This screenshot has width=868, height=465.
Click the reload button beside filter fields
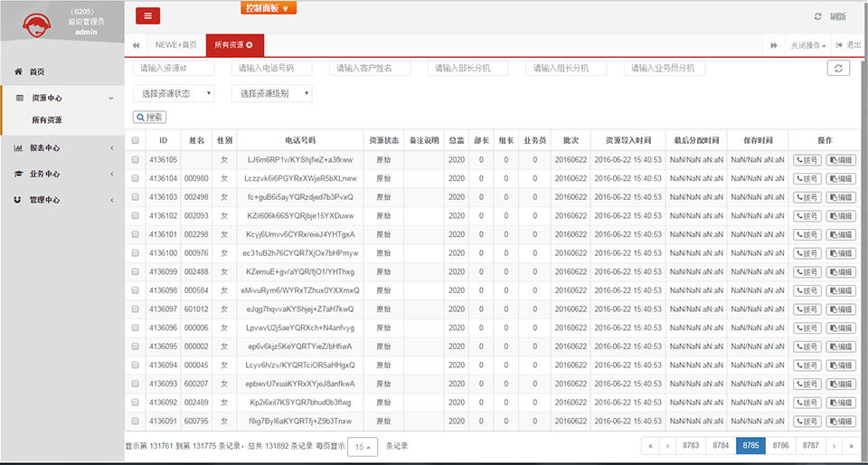point(838,68)
